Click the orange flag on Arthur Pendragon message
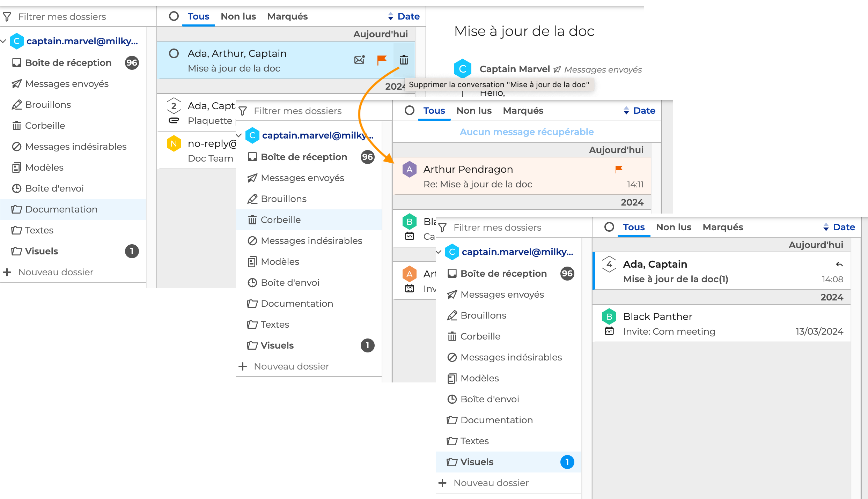Image resolution: width=868 pixels, height=499 pixels. [x=619, y=169]
